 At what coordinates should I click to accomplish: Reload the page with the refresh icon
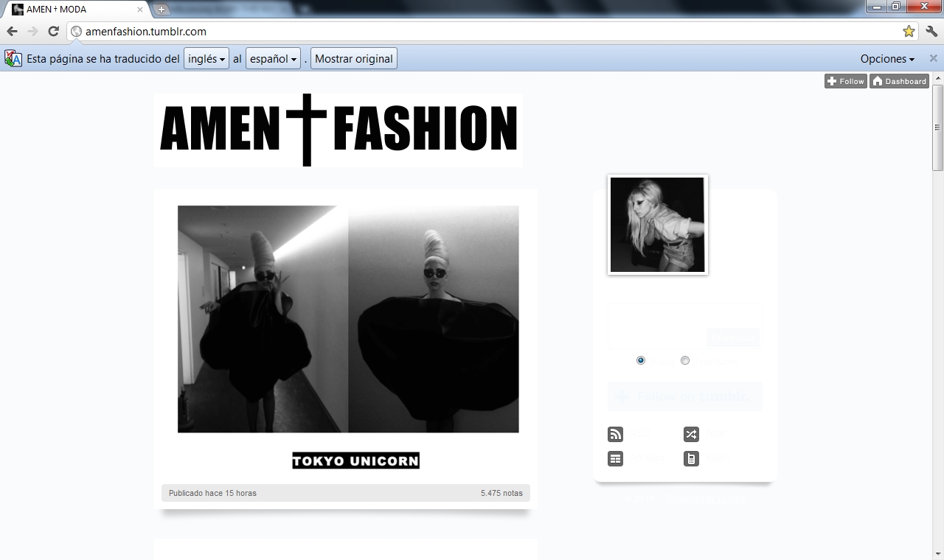click(53, 32)
